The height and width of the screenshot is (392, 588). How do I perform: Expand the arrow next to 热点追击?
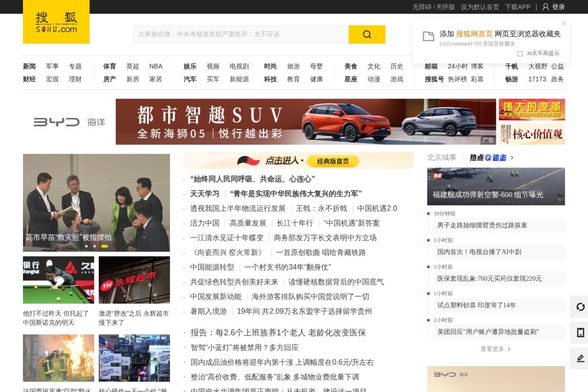click(512, 157)
